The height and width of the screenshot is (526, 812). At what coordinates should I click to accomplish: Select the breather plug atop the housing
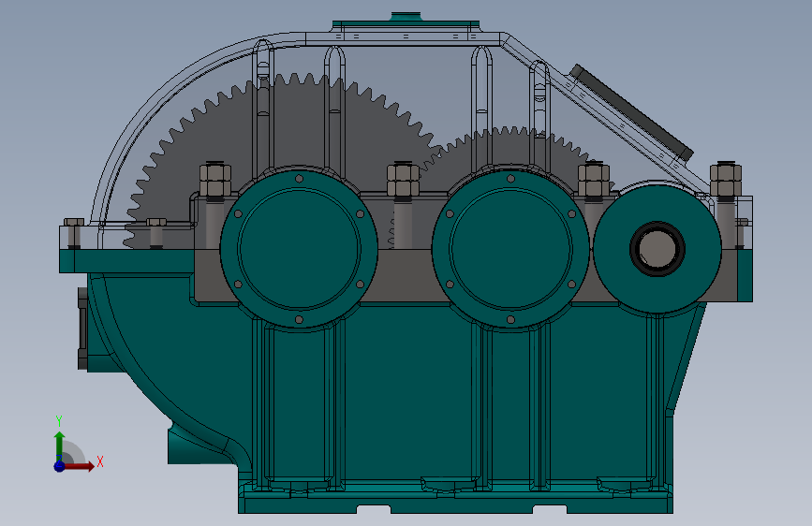(x=406, y=17)
